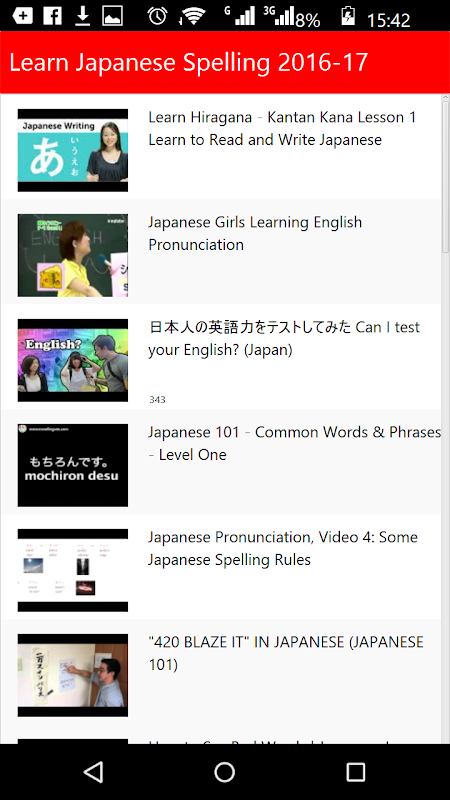Tap the Wi-Fi status icon
The height and width of the screenshot is (800, 450).
192,16
